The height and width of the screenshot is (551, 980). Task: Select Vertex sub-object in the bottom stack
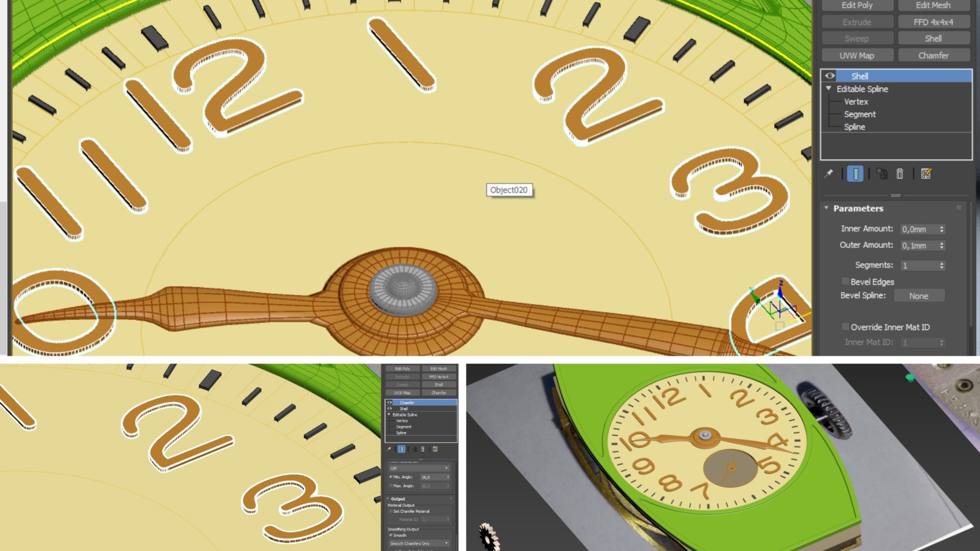402,420
